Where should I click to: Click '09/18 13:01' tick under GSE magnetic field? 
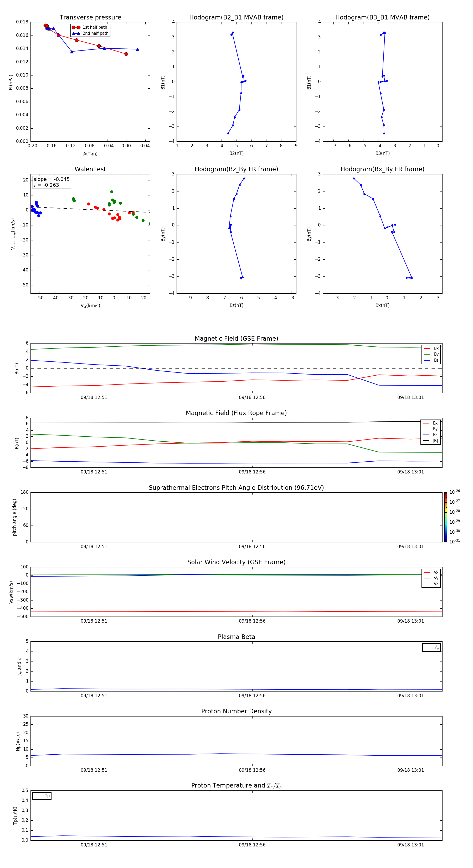click(410, 398)
